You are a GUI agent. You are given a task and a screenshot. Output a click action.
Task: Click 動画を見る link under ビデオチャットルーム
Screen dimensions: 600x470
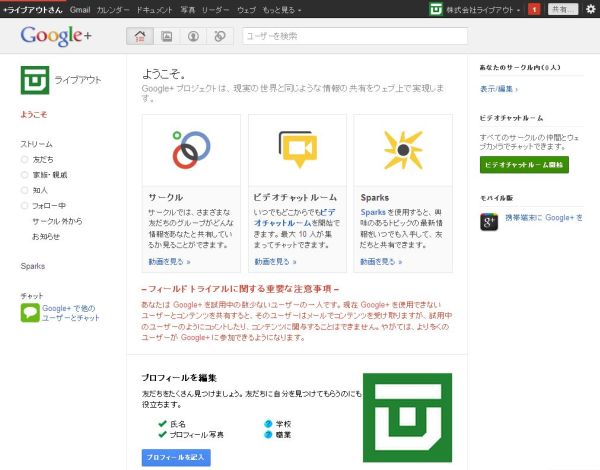pos(275,262)
